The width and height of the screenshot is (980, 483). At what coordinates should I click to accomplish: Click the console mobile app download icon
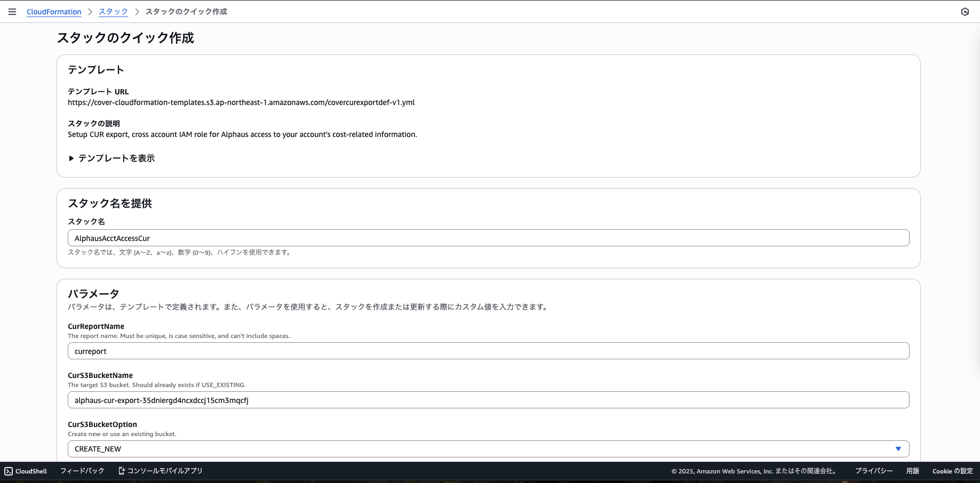pos(122,471)
